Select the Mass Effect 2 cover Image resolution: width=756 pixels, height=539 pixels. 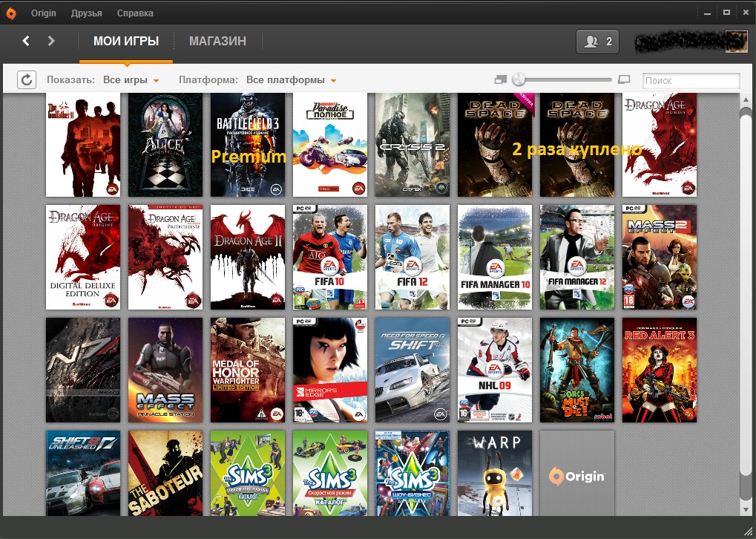point(660,257)
